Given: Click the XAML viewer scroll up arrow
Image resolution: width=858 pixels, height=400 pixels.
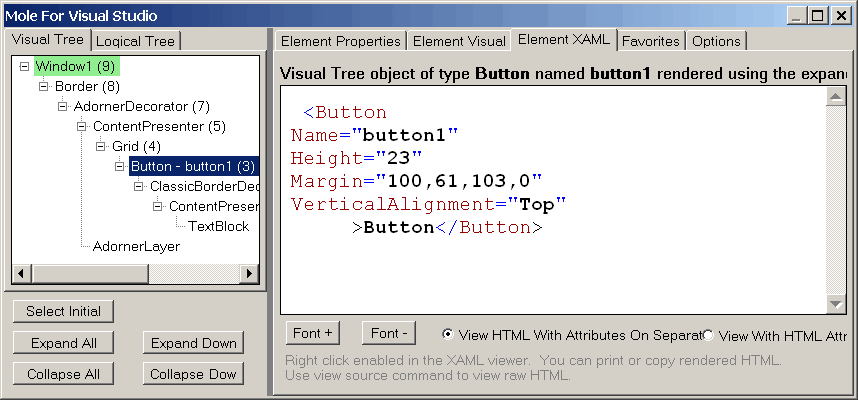Looking at the screenshot, I should pyautogui.click(x=836, y=97).
